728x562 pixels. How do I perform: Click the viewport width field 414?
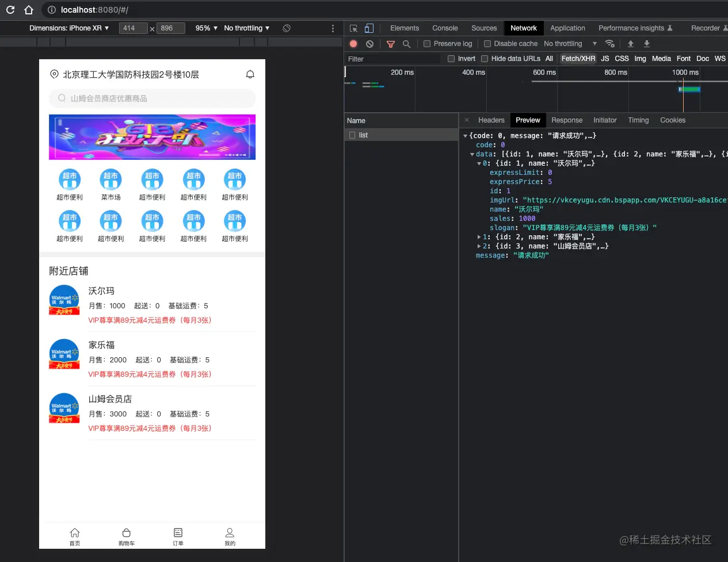[134, 28]
